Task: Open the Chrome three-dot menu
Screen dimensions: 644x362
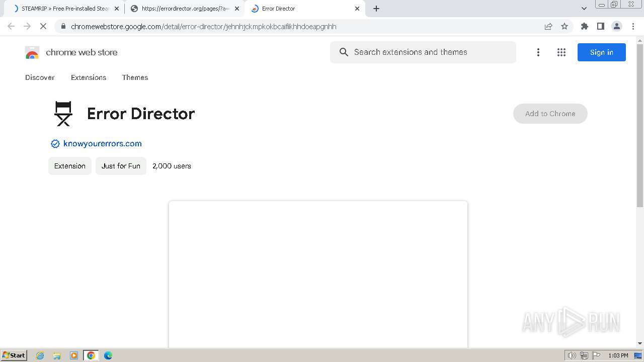Action: pos(633,27)
